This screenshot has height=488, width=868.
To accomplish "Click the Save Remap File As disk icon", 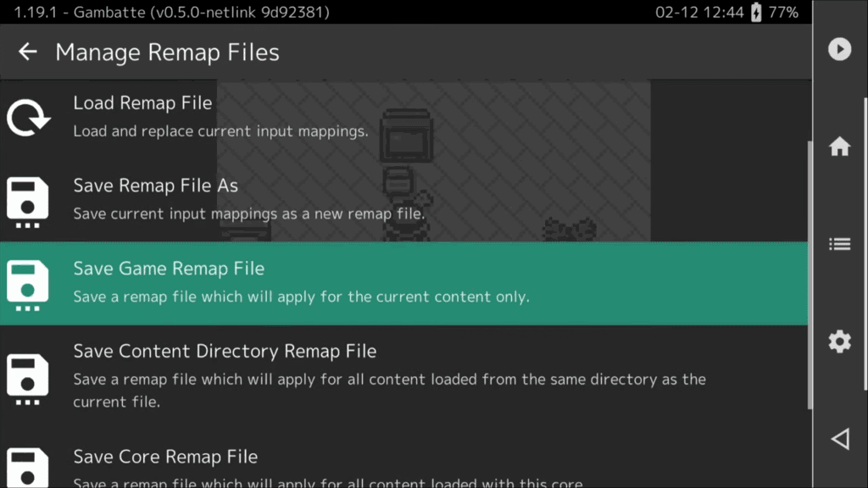I will tap(28, 202).
